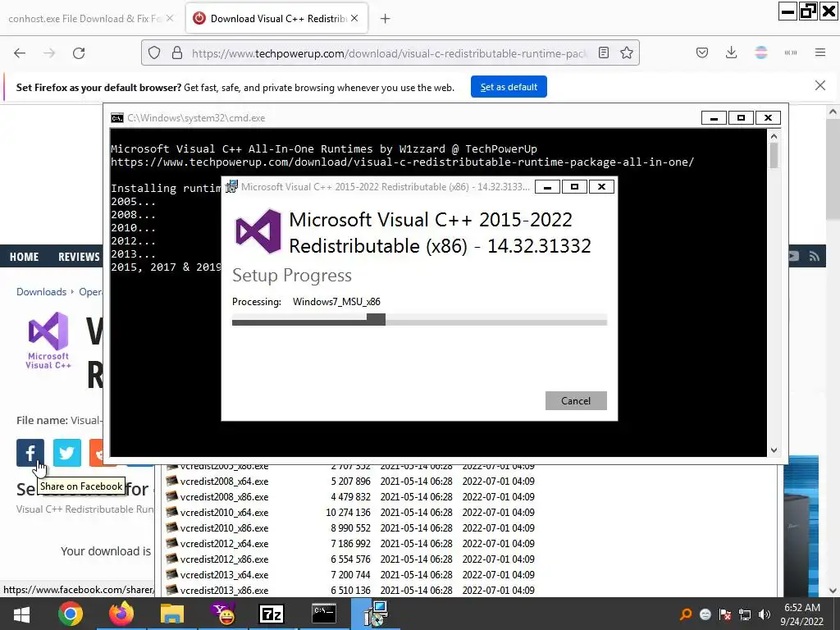
Task: Close the Download Visual C++ Redistributable tab
Action: coord(354,18)
